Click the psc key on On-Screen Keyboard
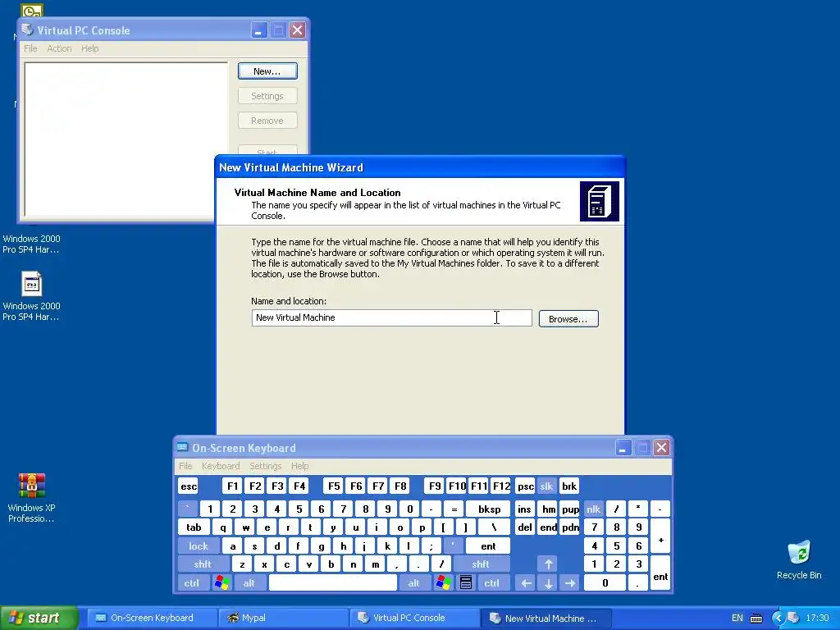Screen dimensions: 840x630 point(526,486)
